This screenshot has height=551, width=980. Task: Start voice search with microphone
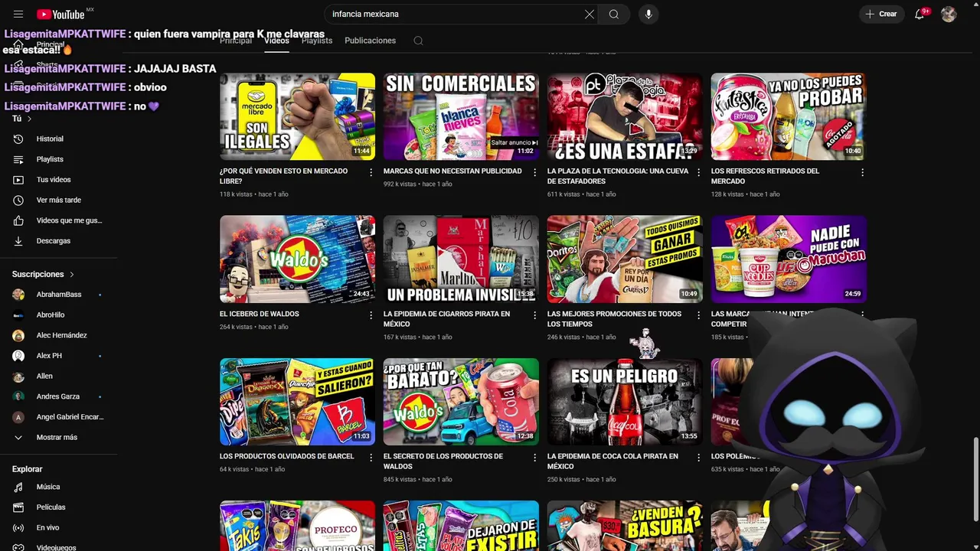648,14
